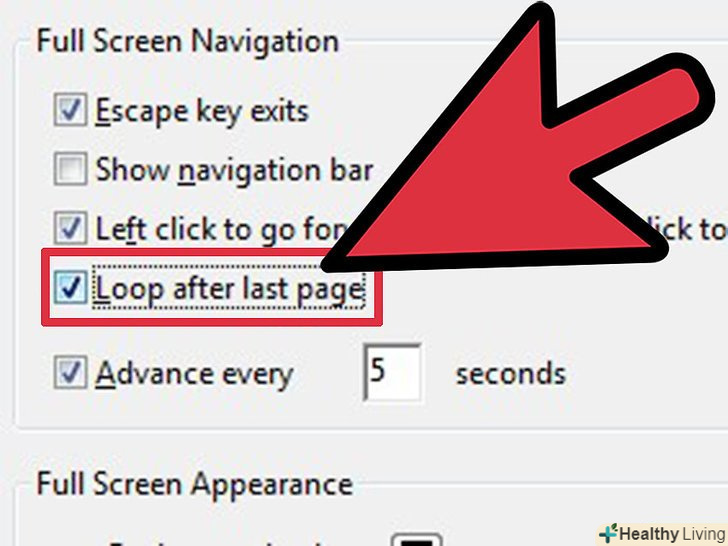Click the 'Escape key exits' label text
The image size is (728, 546).
tap(202, 111)
